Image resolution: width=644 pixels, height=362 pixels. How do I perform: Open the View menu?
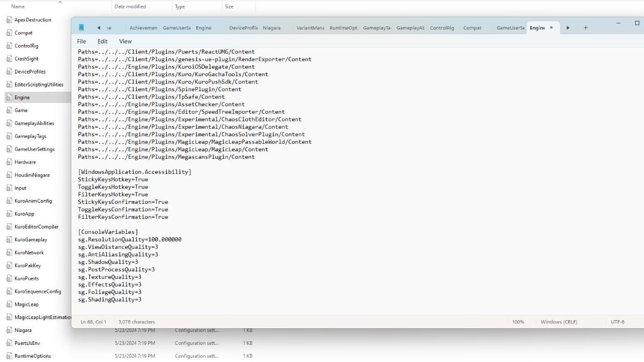pyautogui.click(x=125, y=41)
